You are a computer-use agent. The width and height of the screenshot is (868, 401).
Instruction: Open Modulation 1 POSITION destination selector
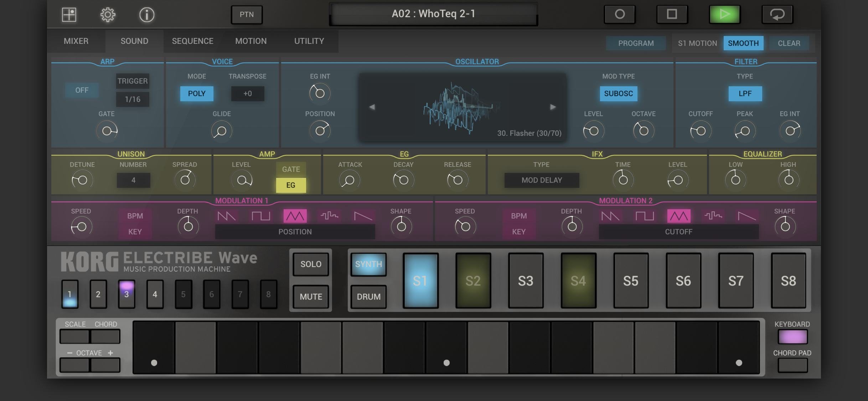295,232
